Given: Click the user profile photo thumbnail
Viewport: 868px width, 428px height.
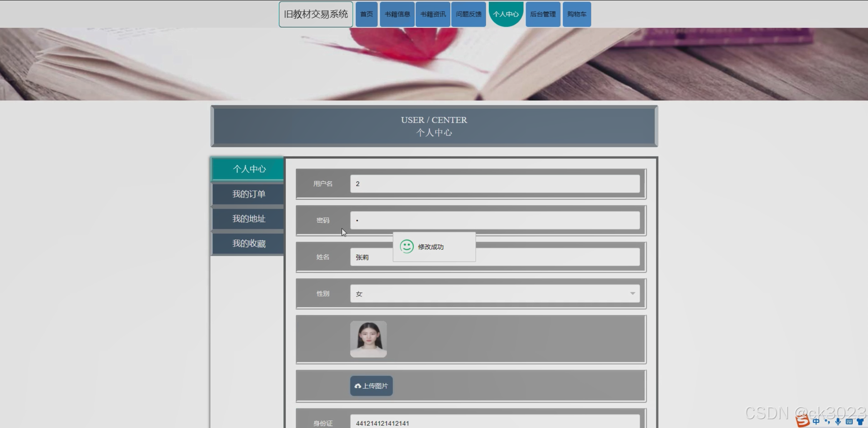Looking at the screenshot, I should tap(368, 339).
